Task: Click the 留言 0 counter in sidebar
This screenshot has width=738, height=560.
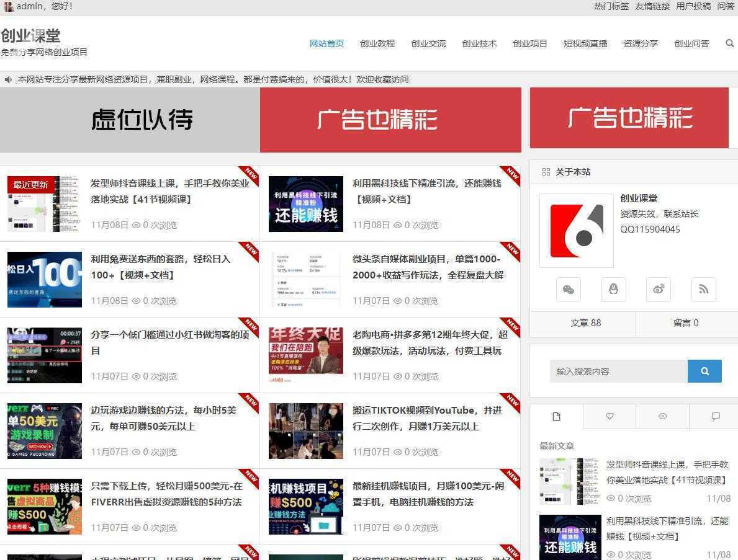Action: click(686, 323)
